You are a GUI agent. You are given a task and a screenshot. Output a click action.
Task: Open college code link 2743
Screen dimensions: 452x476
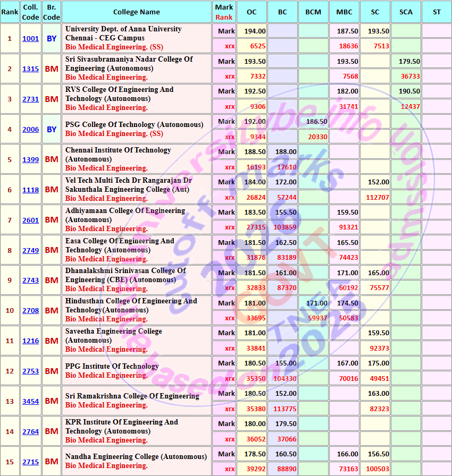(30, 280)
